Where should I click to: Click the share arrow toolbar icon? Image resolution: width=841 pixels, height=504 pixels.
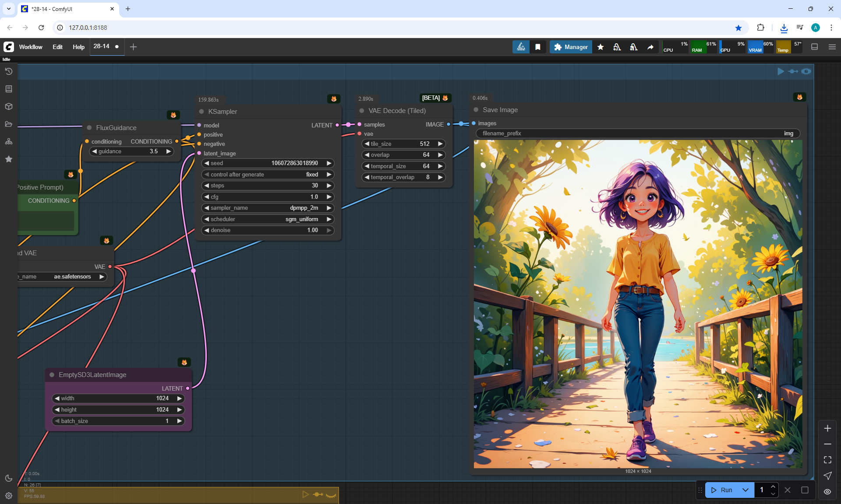click(650, 47)
